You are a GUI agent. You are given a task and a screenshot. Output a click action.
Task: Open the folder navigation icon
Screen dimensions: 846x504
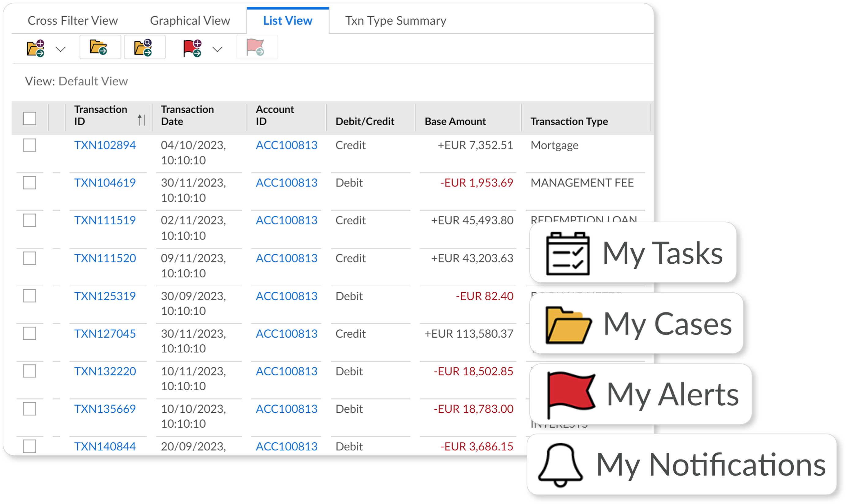click(x=100, y=49)
